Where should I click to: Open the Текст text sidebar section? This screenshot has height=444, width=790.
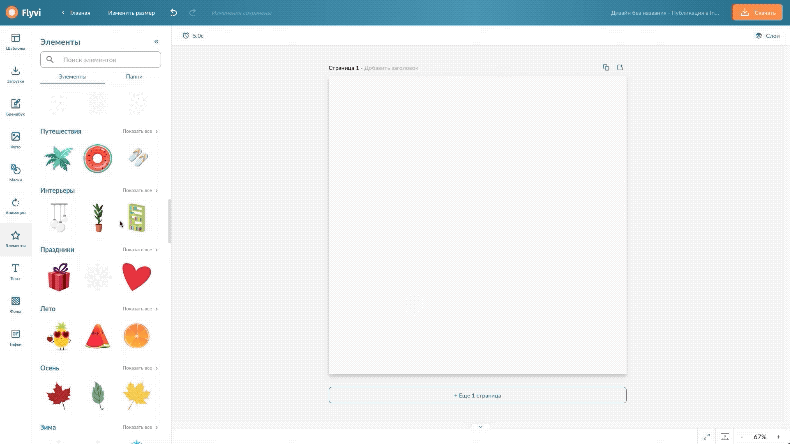pos(16,272)
